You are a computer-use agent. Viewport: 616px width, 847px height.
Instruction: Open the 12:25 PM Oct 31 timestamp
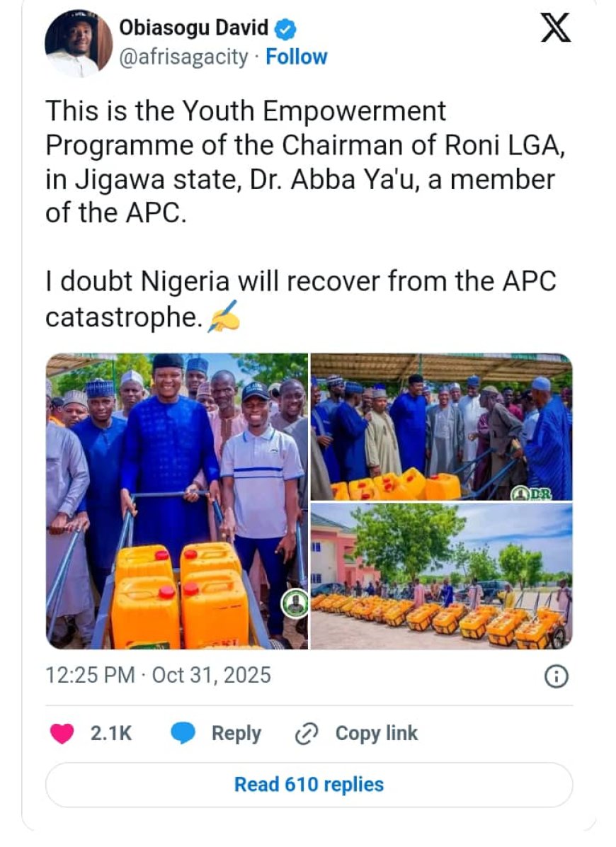click(158, 675)
